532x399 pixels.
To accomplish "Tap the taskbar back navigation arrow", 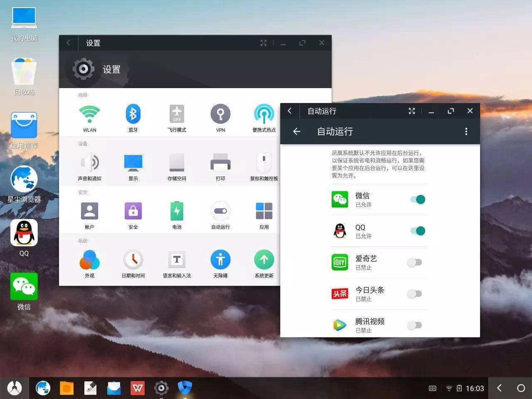I will tap(500, 388).
